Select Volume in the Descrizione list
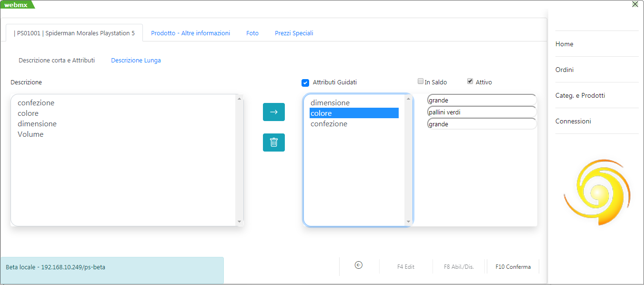 tap(30, 134)
